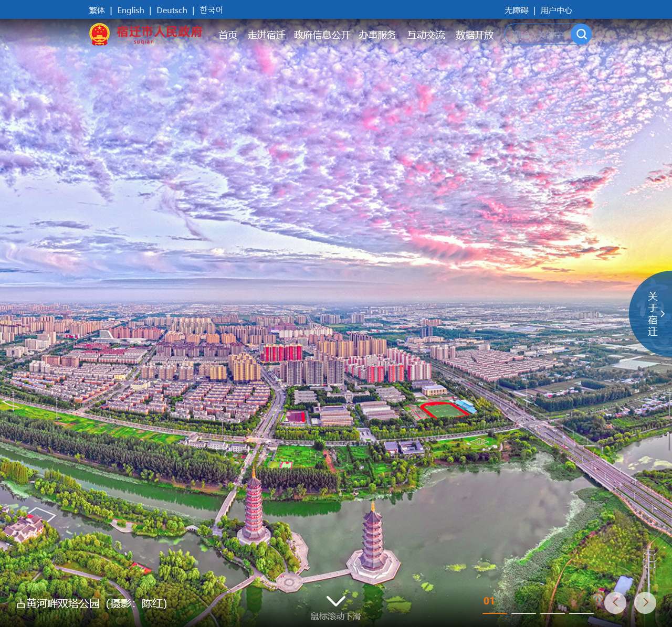Open the 走进宿迁 navigation menu
The height and width of the screenshot is (627, 672).
pos(266,35)
